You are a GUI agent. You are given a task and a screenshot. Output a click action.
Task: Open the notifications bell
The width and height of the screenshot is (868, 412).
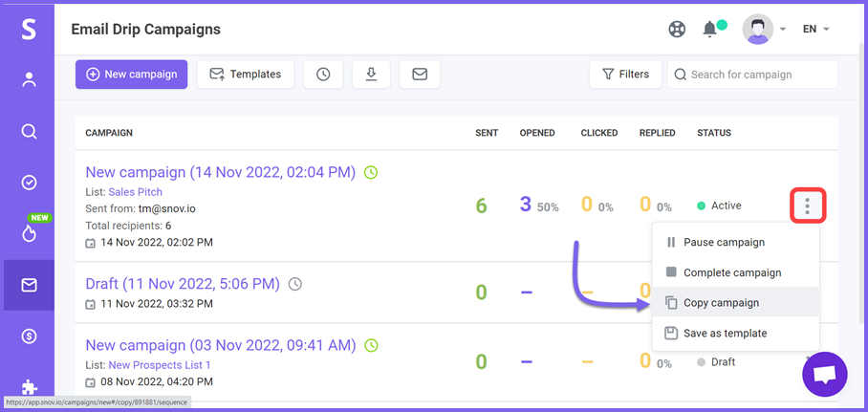point(709,29)
